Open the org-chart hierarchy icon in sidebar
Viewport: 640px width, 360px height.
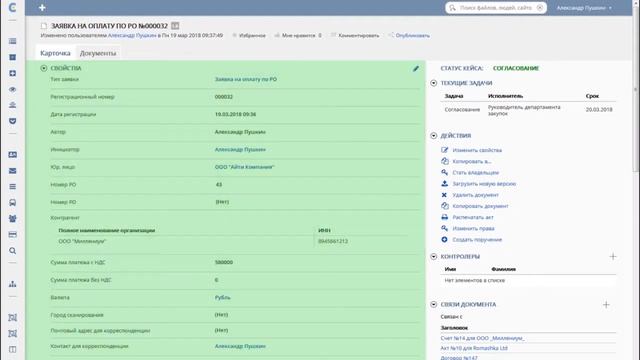[13, 284]
